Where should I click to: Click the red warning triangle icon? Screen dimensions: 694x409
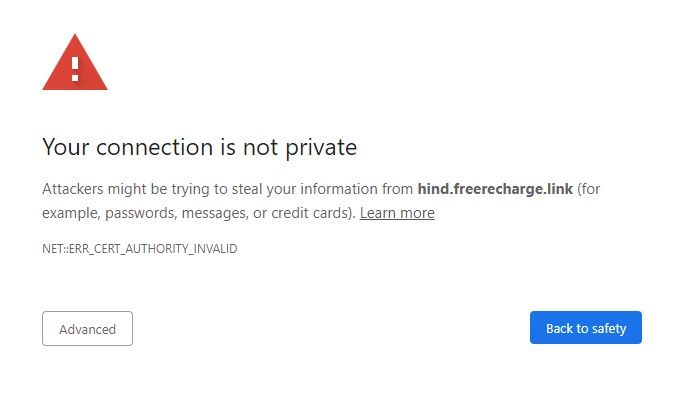pyautogui.click(x=74, y=66)
